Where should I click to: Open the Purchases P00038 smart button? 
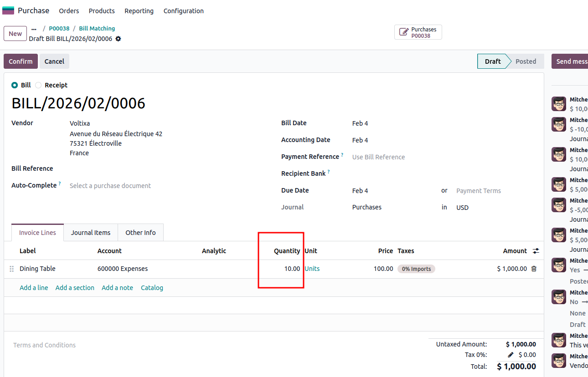click(x=418, y=32)
